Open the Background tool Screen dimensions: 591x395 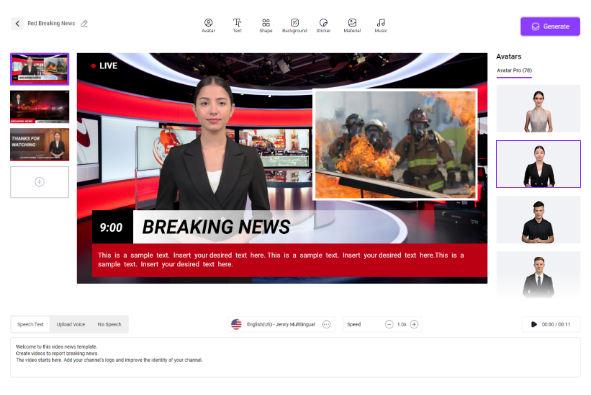[295, 26]
